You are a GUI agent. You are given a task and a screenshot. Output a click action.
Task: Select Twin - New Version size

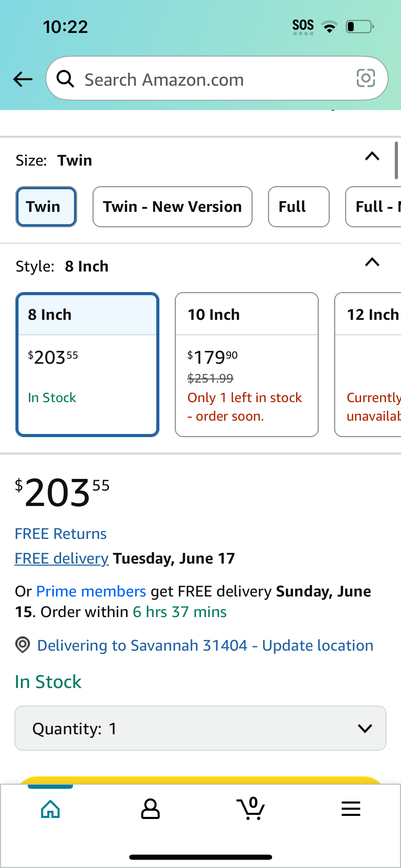click(172, 207)
